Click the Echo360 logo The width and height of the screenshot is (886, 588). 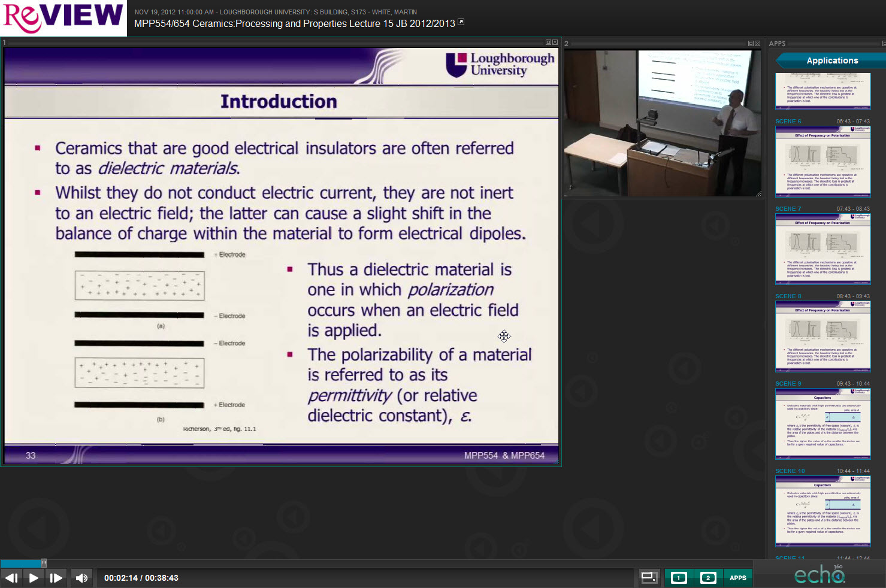click(819, 575)
